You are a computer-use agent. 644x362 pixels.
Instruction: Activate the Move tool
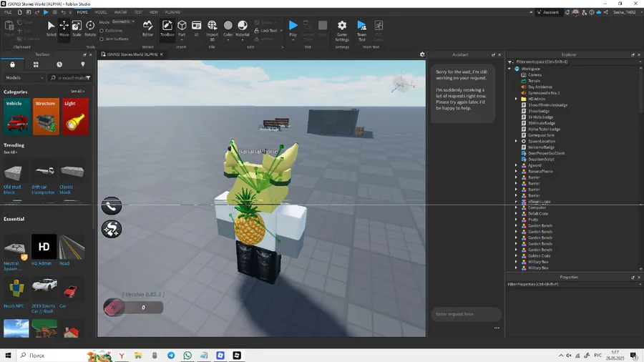click(64, 29)
